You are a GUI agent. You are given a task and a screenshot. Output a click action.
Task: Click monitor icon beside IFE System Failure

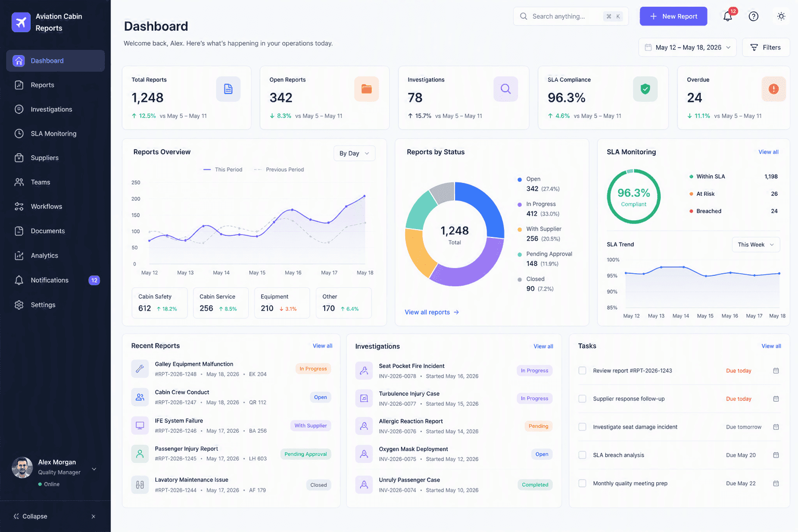tap(140, 425)
